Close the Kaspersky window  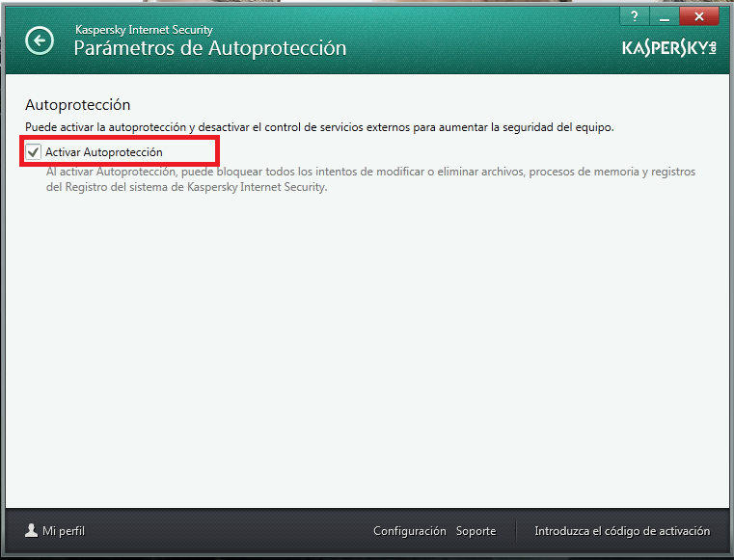(699, 16)
